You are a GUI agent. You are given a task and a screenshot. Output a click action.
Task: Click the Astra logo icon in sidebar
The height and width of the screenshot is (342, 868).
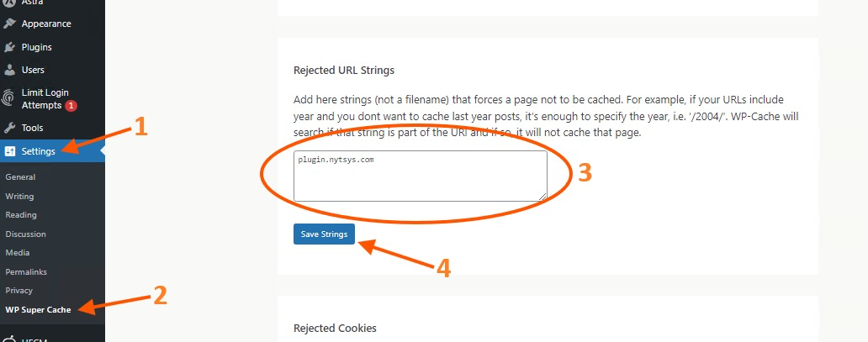[9, 3]
